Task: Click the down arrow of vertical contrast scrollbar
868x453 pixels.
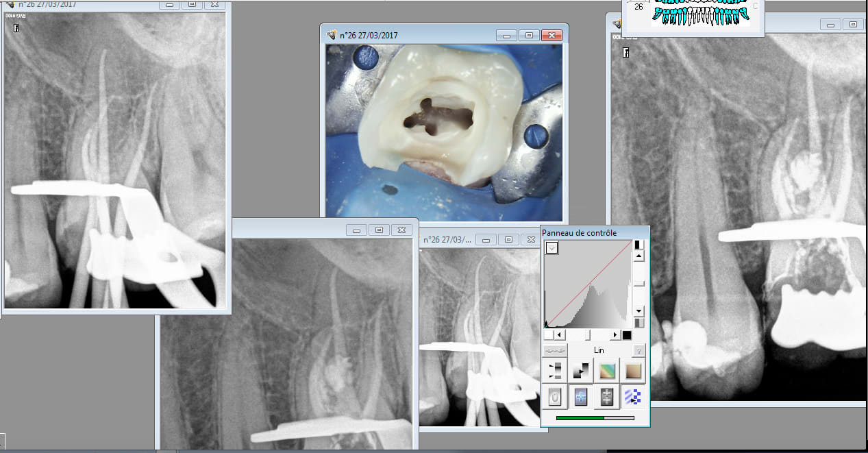Action: point(638,310)
